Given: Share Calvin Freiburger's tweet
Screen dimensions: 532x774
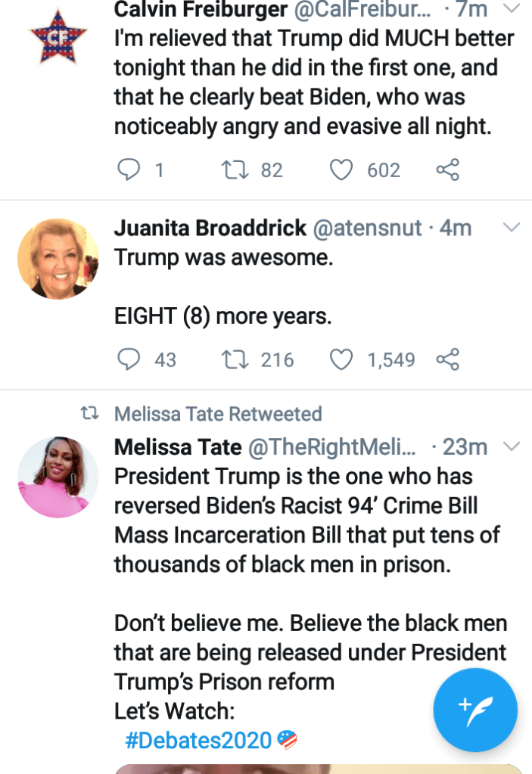Looking at the screenshot, I should 448,169.
